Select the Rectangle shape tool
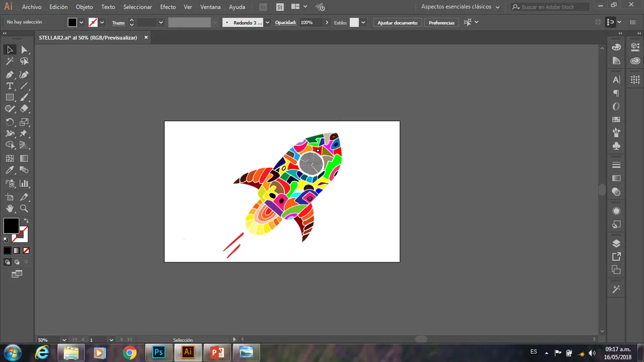The image size is (644, 362). point(10,98)
